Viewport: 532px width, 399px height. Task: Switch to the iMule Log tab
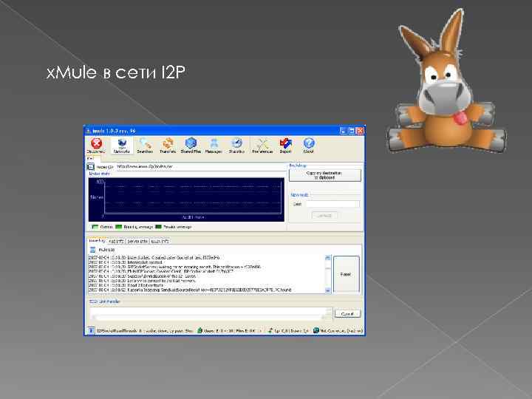[x=97, y=241]
